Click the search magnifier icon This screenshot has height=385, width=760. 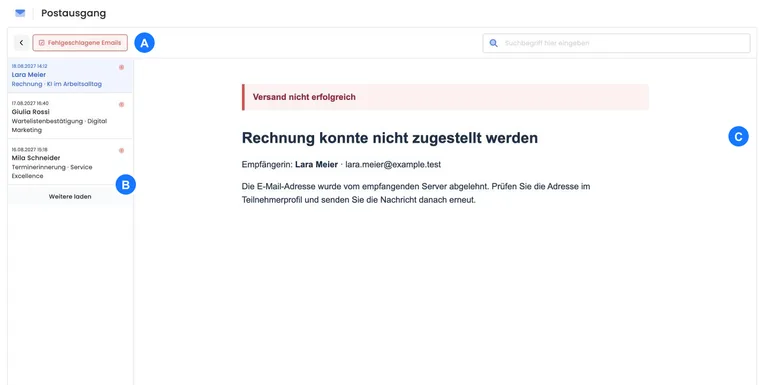(493, 43)
